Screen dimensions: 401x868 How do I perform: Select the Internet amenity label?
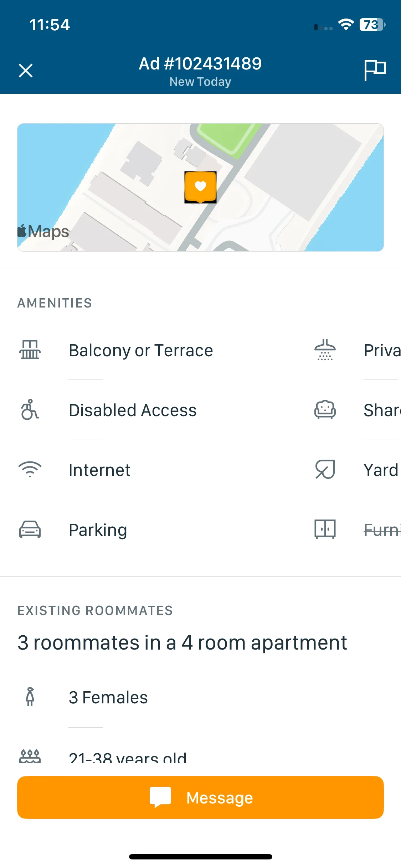(99, 470)
